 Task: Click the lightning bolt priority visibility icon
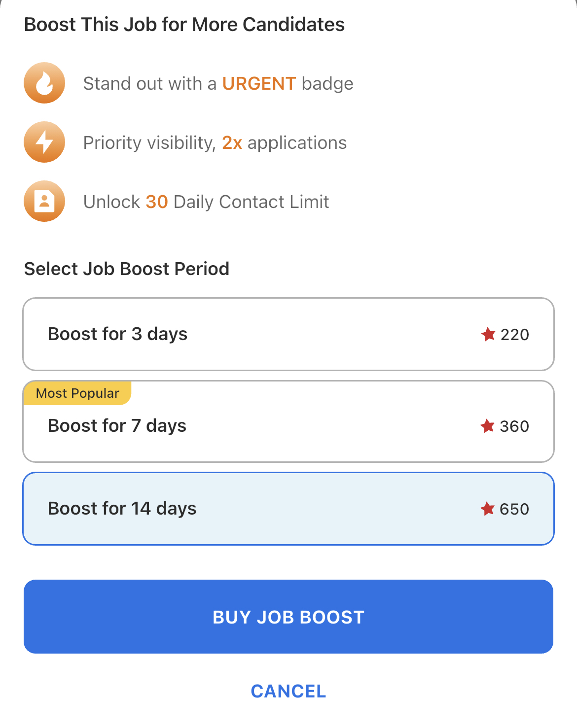[x=44, y=142]
